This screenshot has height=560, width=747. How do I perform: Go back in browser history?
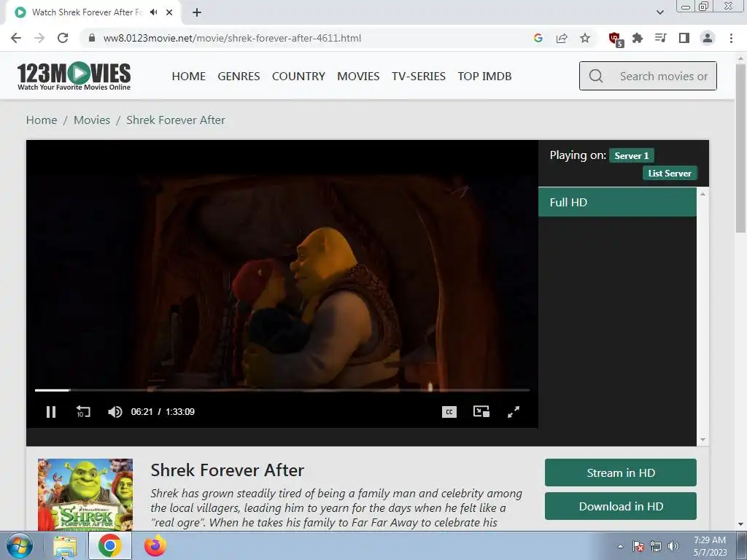point(16,38)
